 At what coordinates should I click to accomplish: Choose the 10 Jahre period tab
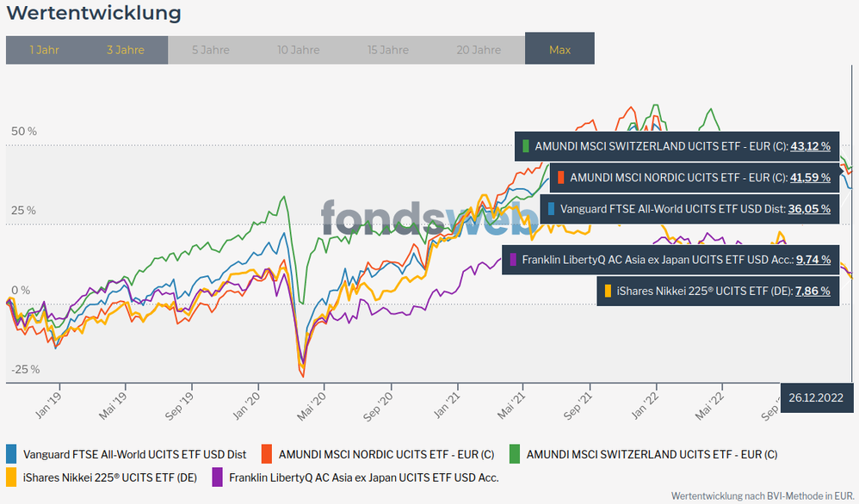coord(299,50)
